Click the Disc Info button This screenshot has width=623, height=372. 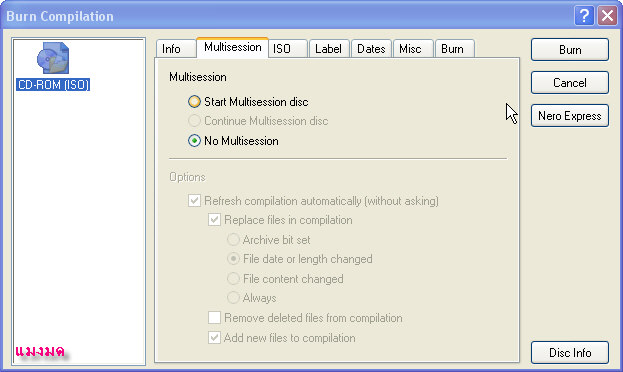coord(570,353)
